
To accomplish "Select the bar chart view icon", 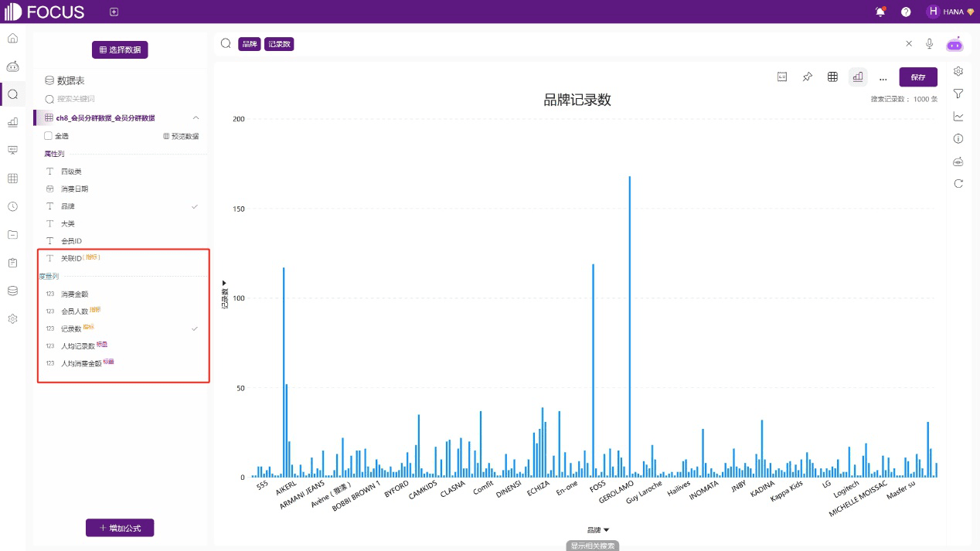I will click(857, 77).
